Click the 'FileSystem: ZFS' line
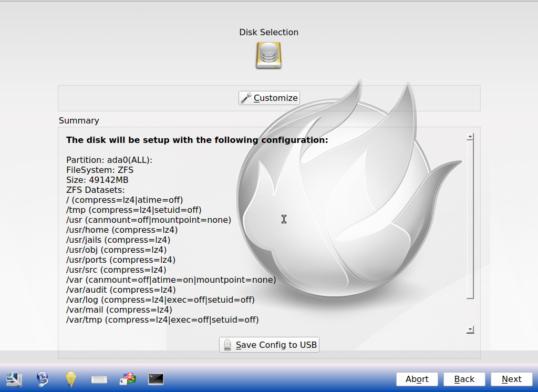538x392 pixels. [x=100, y=170]
